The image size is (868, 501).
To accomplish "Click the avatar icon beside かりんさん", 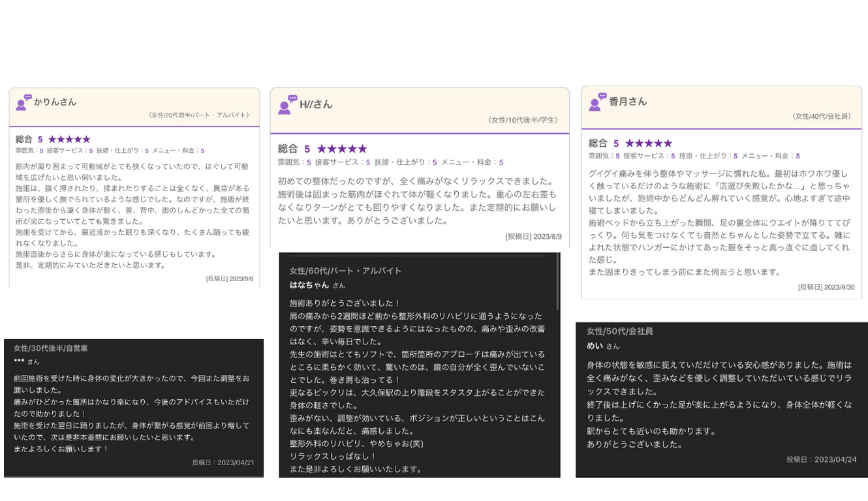I will tap(23, 102).
